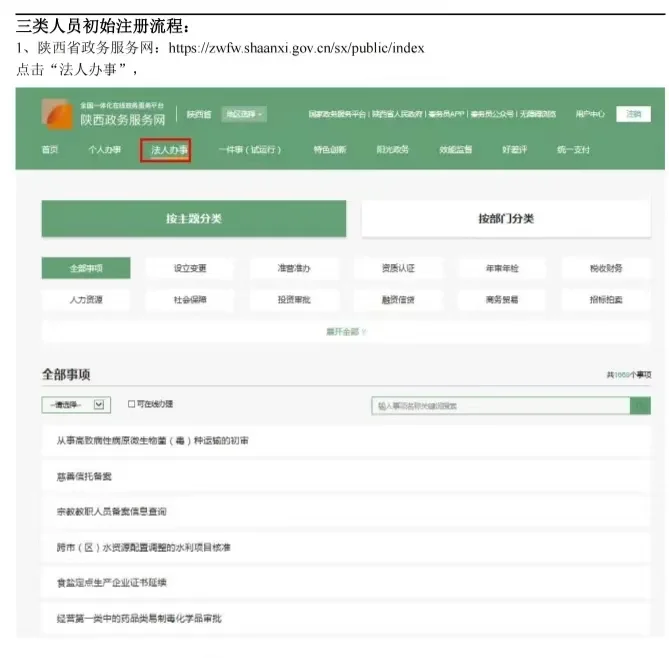The image size is (669, 658).
Task: Select the 准营准办 category
Action: (294, 268)
